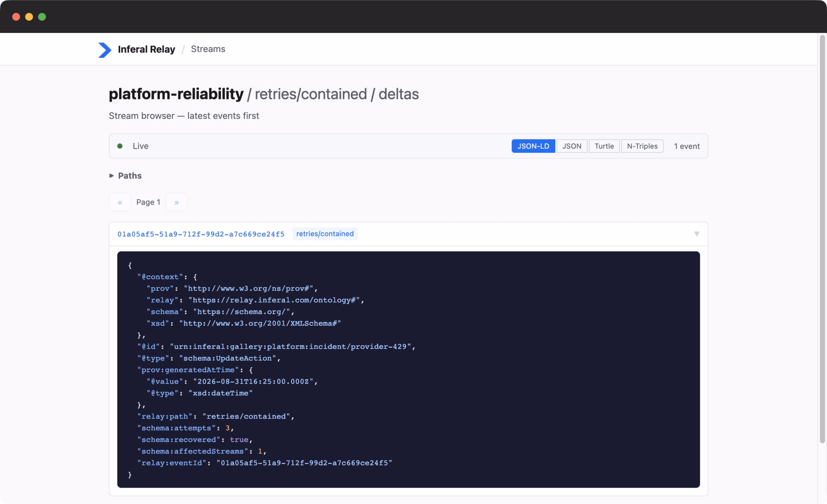
Task: Click the 1 event count text
Action: 687,146
